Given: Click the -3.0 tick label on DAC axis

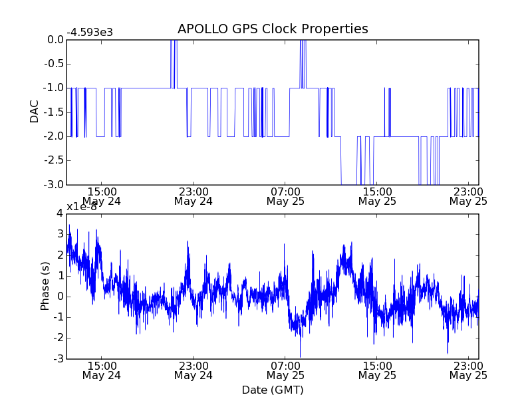Looking at the screenshot, I should point(54,185).
